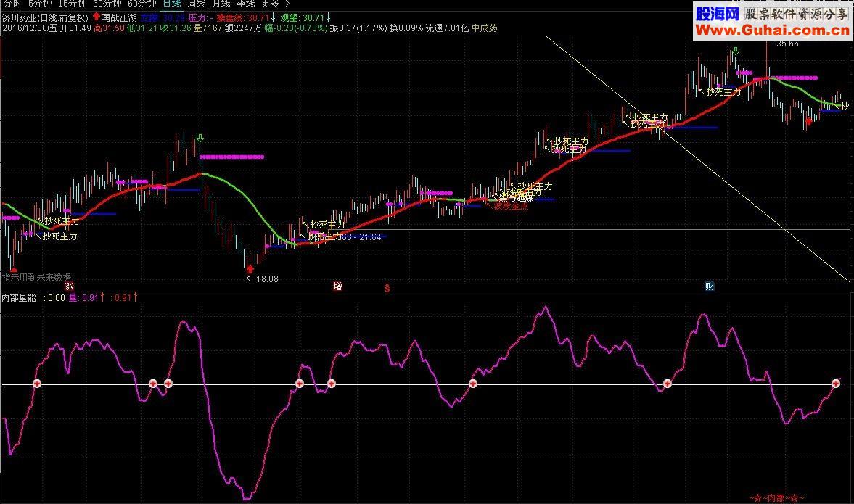Click the change value 幅-0.23(-0.73%)
The height and width of the screenshot is (504, 854).
[296, 28]
